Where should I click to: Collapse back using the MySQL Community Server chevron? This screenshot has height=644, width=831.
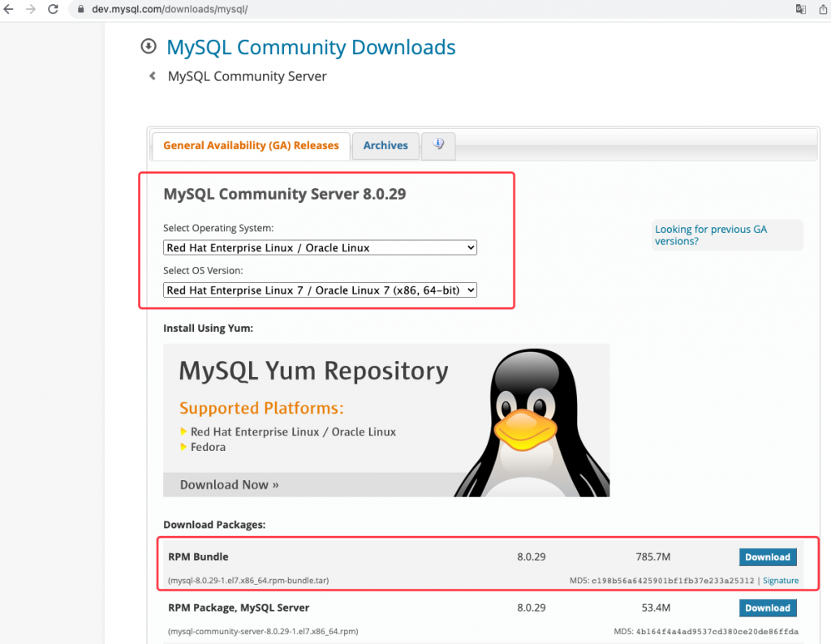click(152, 75)
